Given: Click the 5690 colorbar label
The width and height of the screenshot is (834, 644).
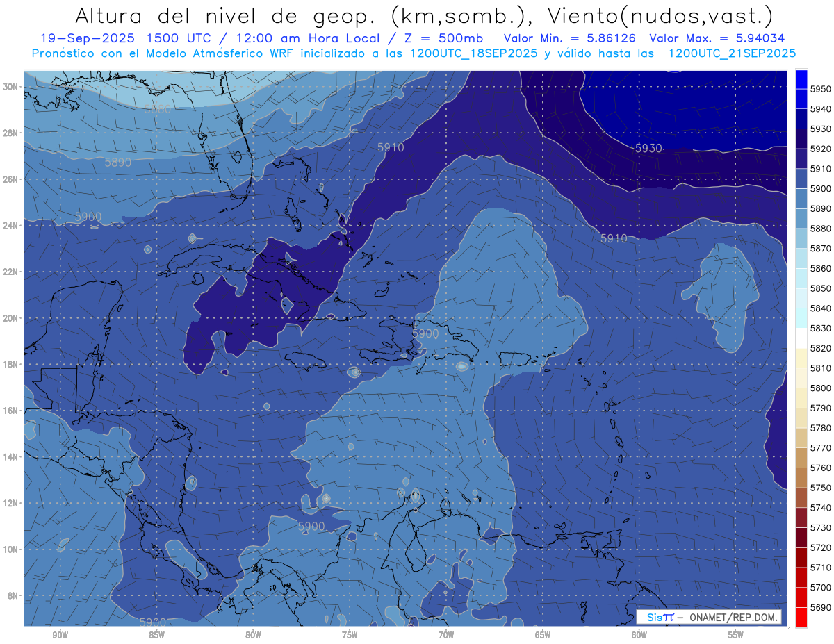Looking at the screenshot, I should (821, 607).
